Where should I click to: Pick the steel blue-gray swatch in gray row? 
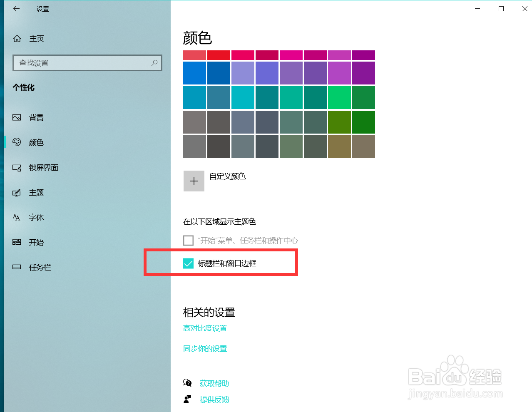click(243, 122)
